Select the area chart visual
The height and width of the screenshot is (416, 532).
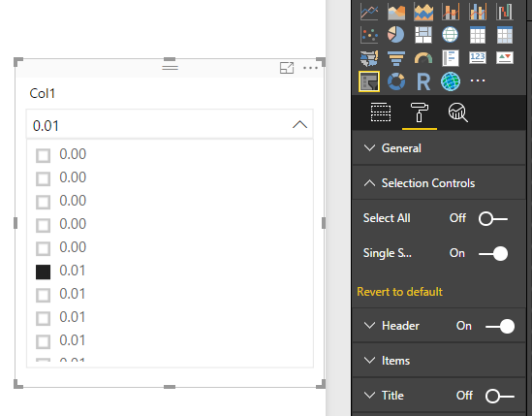396,12
